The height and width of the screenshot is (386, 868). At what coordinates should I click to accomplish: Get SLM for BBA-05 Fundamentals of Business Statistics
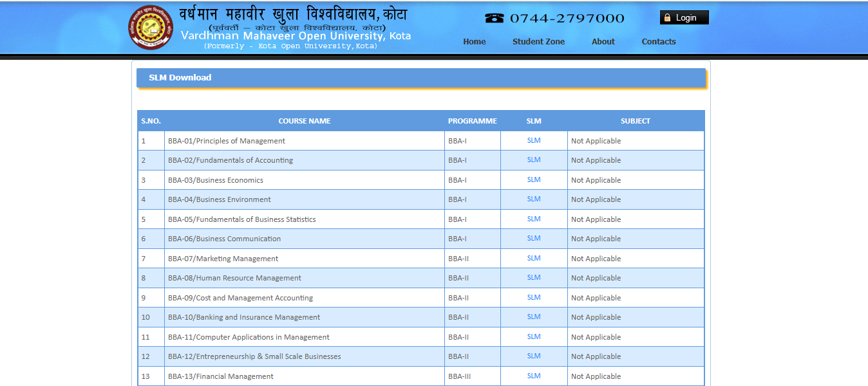[533, 219]
